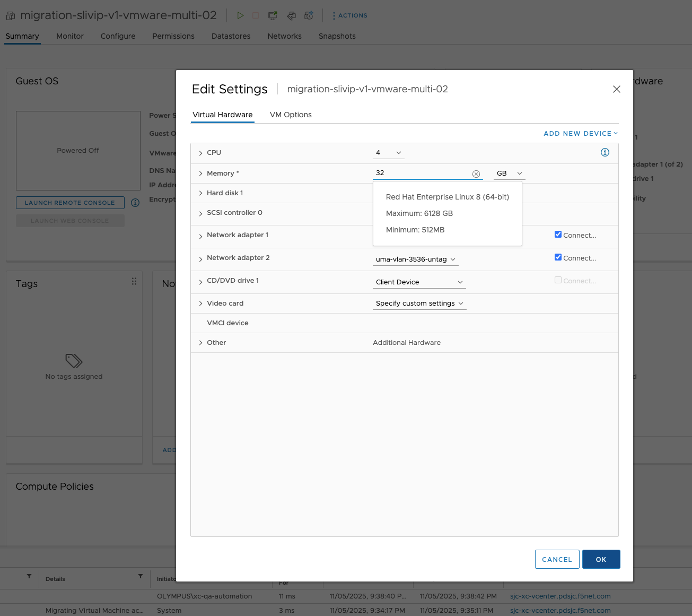The image size is (692, 616).
Task: Open the sjc-xc-vcenter.pdsjc.f5net.com link
Action: click(560, 596)
